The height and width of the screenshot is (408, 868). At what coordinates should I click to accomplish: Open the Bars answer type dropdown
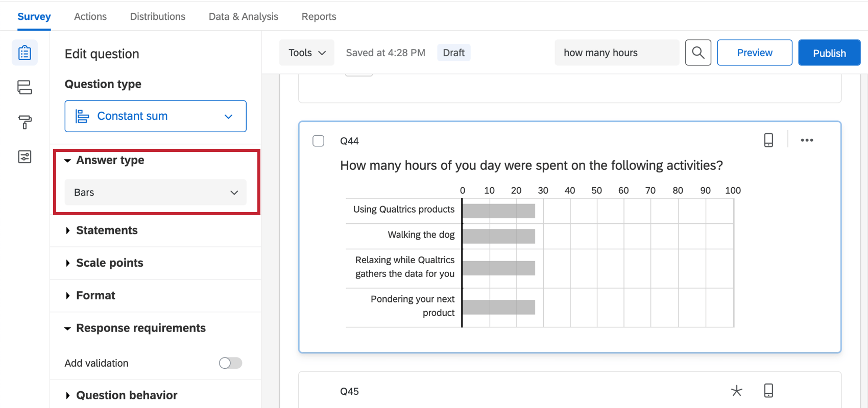[x=155, y=192]
